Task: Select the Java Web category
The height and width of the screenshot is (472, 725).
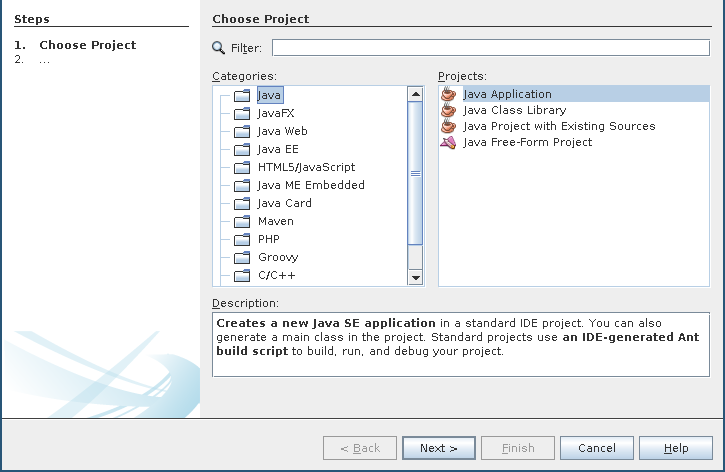Action: tap(282, 131)
